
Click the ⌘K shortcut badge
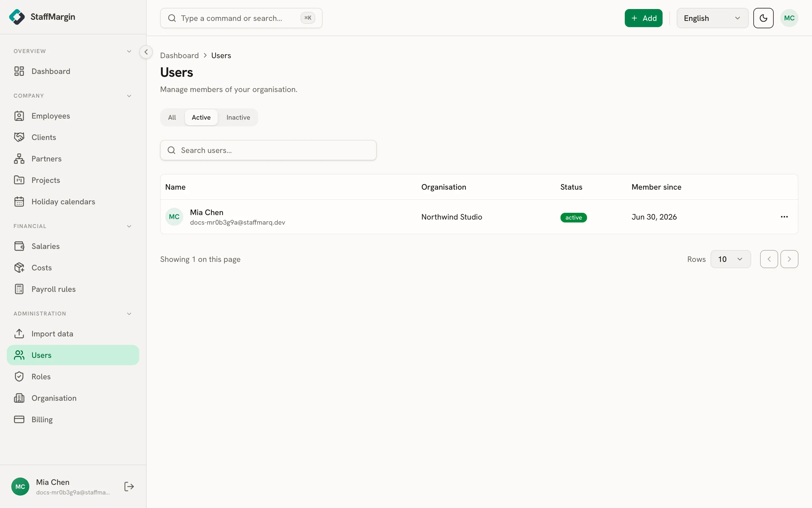pyautogui.click(x=308, y=18)
